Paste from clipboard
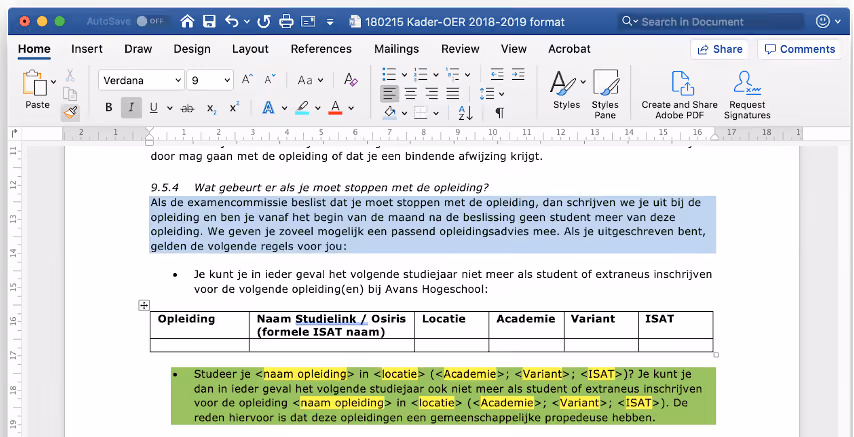This screenshot has height=437, width=854. point(36,90)
